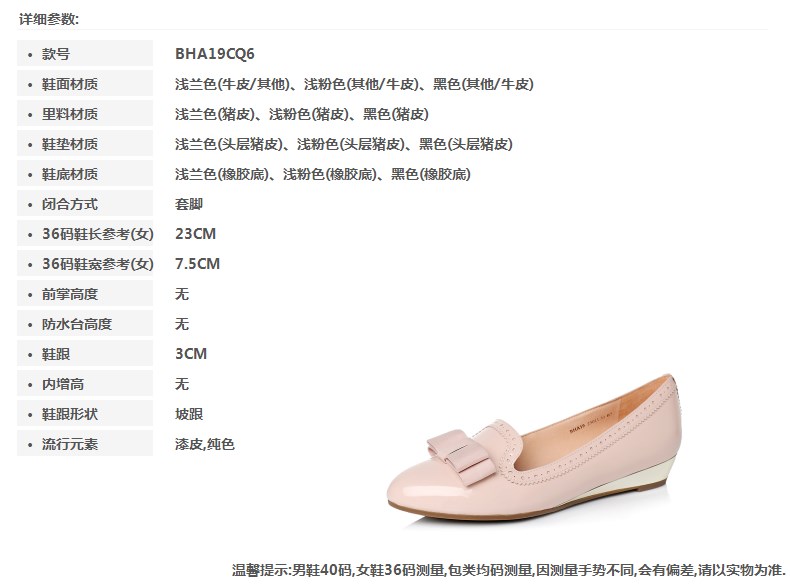Screen dimensions: 790x587
Task: Click the 套脚 closure value
Action: 189,204
